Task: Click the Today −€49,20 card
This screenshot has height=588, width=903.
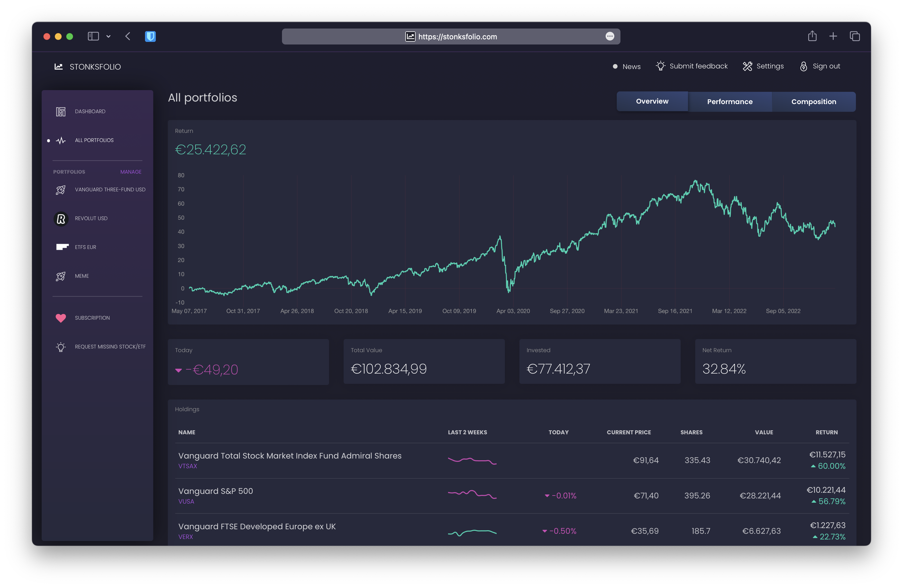Action: (x=248, y=362)
